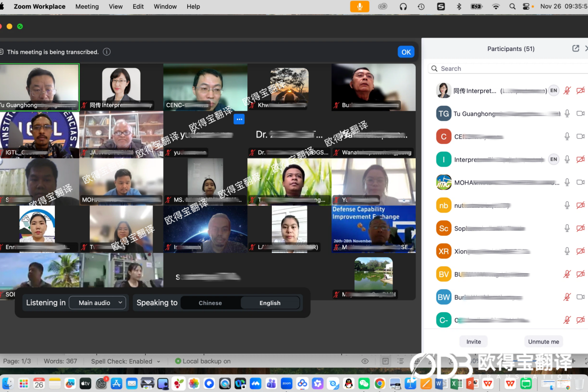
Task: Click Tu Guanghong's microphone icon in list
Action: pos(567,114)
